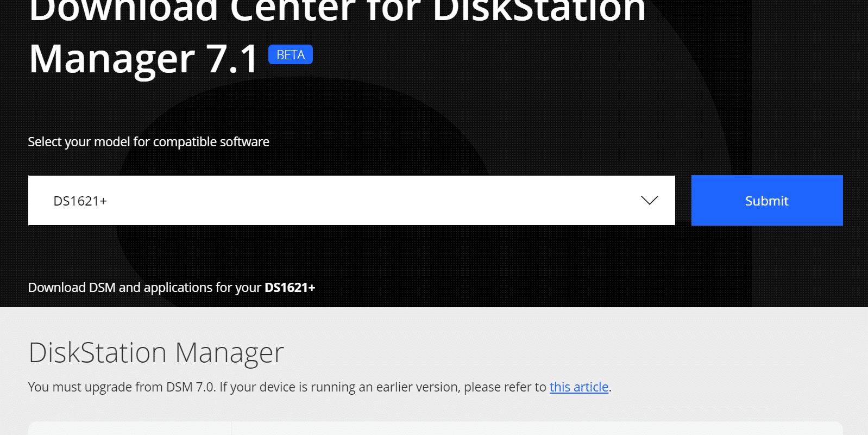Click the 'Manager 7.1' title text
This screenshot has height=435, width=868.
(144, 59)
